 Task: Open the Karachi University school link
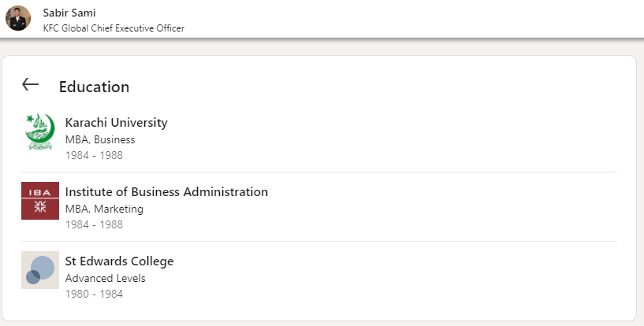pos(116,122)
